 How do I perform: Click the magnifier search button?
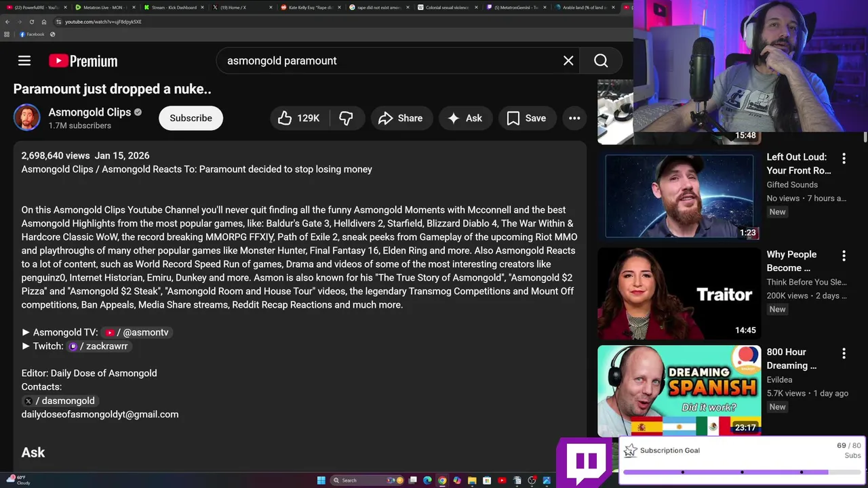[601, 61]
